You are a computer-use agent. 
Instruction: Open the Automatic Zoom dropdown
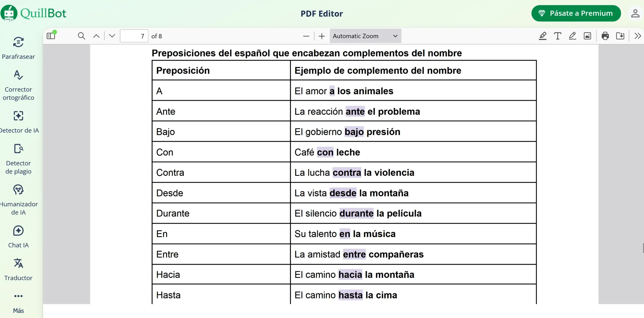tap(365, 36)
